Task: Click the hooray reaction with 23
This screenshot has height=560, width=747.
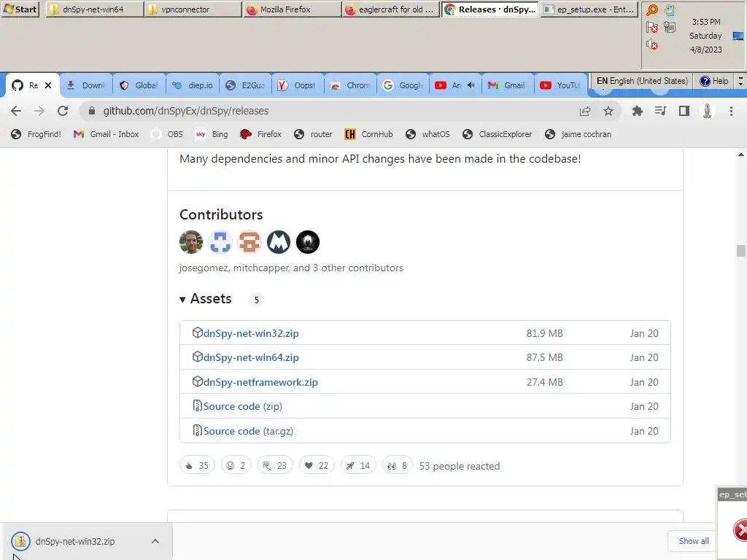Action: (x=275, y=465)
